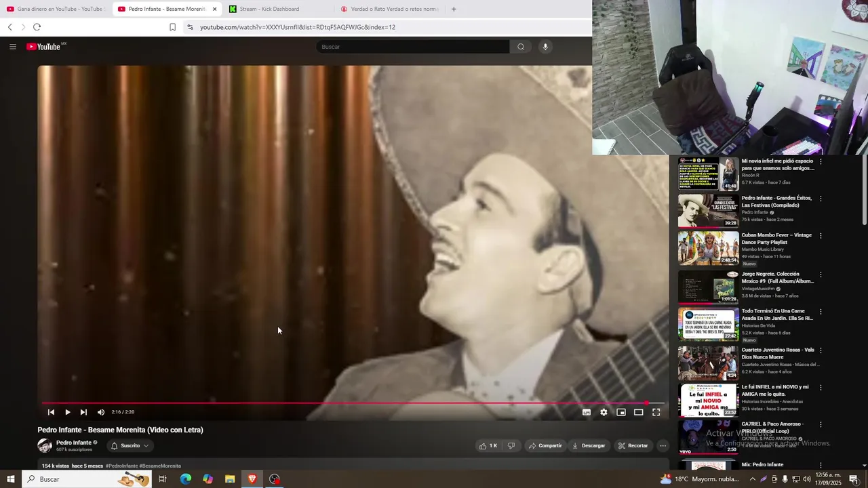Image resolution: width=868 pixels, height=488 pixels.
Task: Switch to theater mode
Action: [x=638, y=412]
